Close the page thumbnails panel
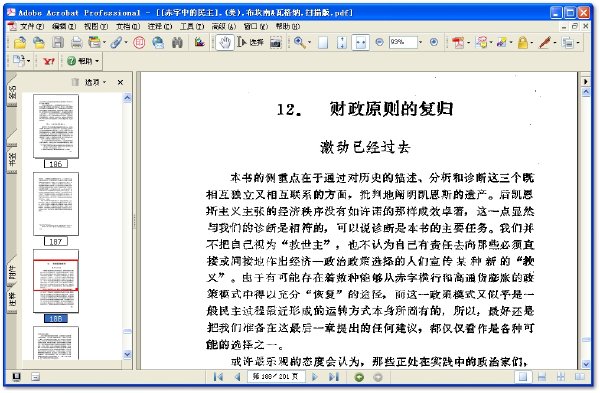 pyautogui.click(x=120, y=82)
